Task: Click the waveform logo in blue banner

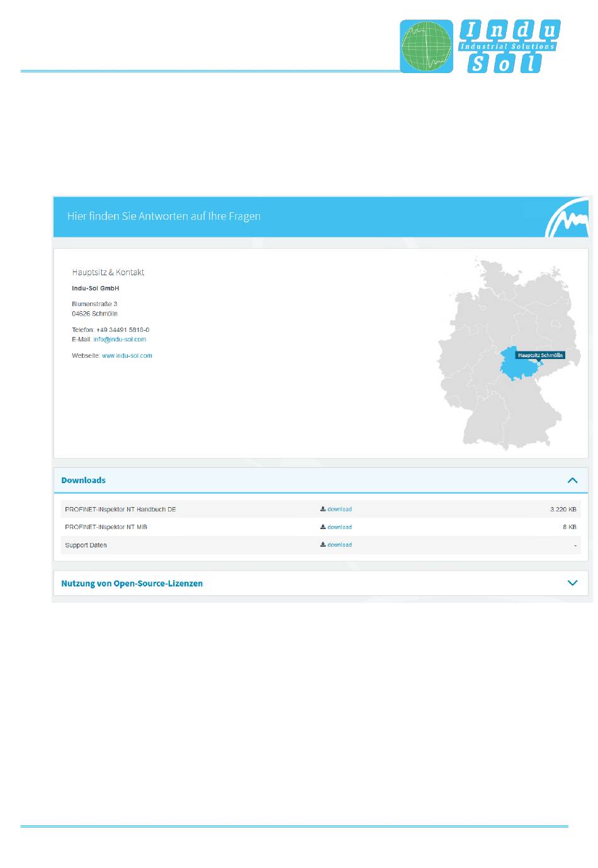Action: [x=567, y=218]
